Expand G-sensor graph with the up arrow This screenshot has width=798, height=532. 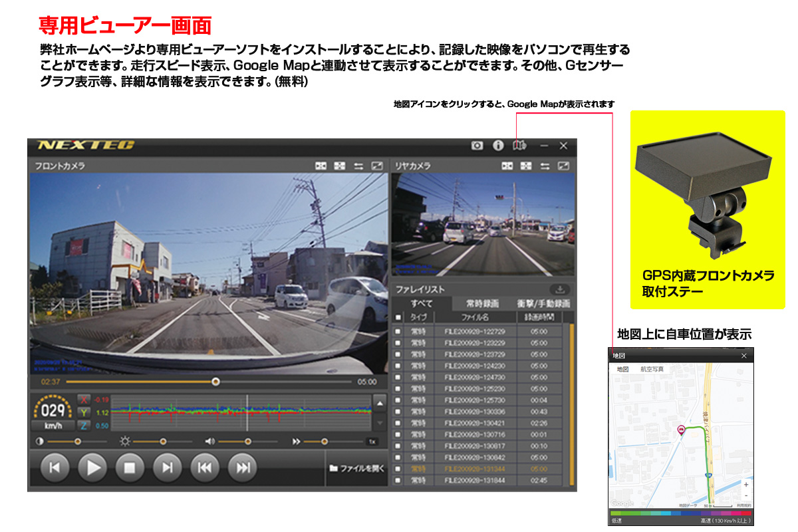pos(378,403)
